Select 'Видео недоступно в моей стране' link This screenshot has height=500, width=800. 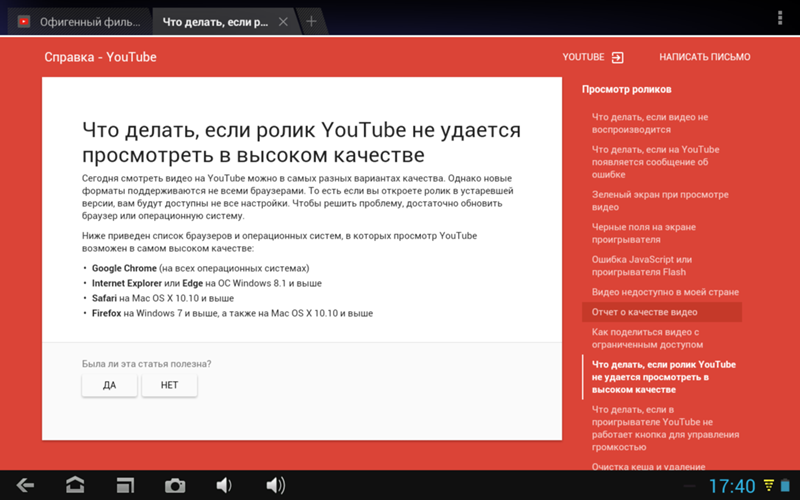tap(665, 292)
